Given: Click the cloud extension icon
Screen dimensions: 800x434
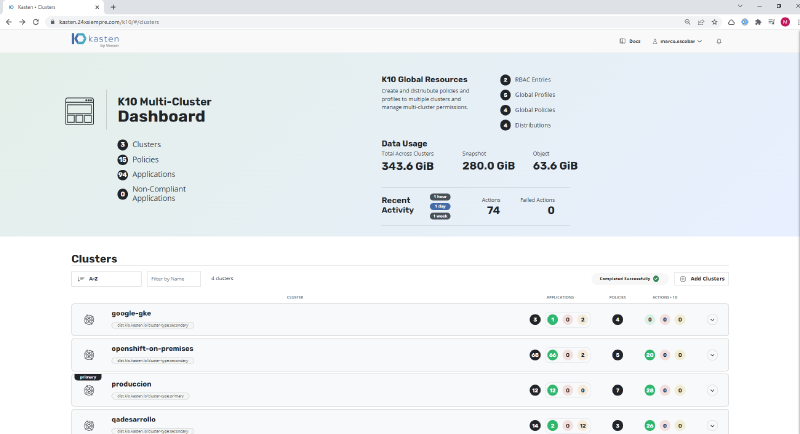Looking at the screenshot, I should (x=731, y=22).
